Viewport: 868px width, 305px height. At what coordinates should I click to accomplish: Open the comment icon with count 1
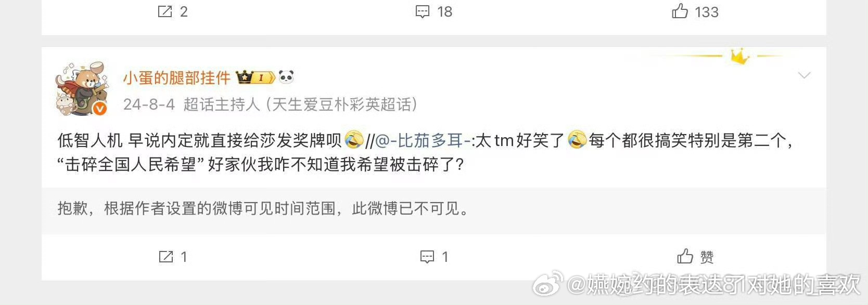pyautogui.click(x=427, y=257)
